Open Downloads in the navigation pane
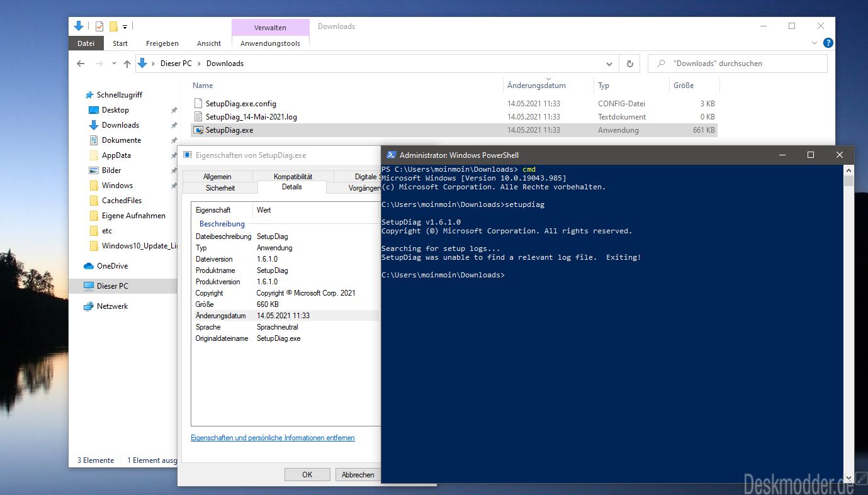 click(120, 125)
